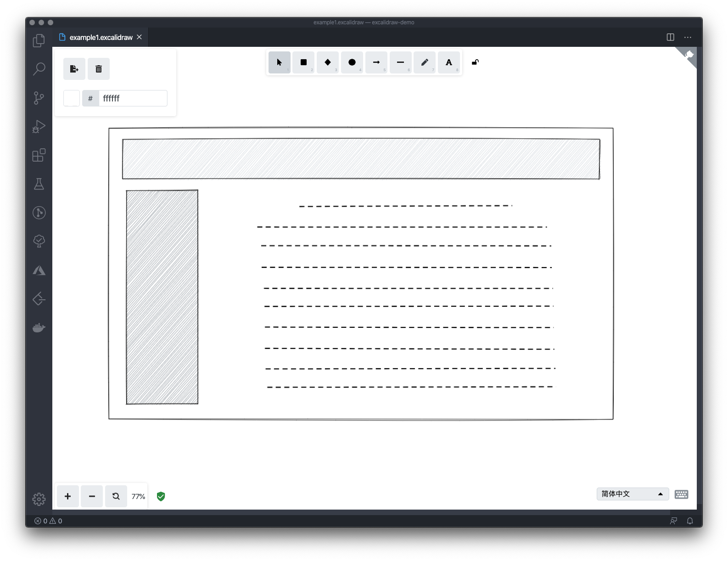Open the diamond-shaped activity bar icon
Image resolution: width=728 pixels, height=561 pixels.
39,299
